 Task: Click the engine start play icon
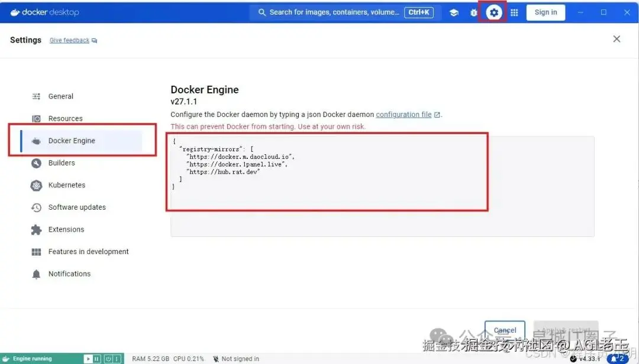88,359
